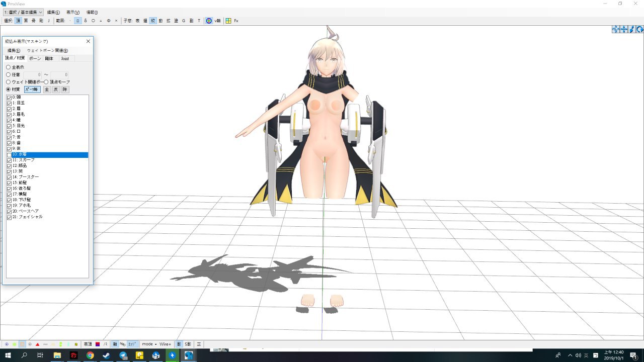644x362 pixels.
Task: Uncheck the 11: スカーフ material checkbox
Action: pyautogui.click(x=9, y=160)
